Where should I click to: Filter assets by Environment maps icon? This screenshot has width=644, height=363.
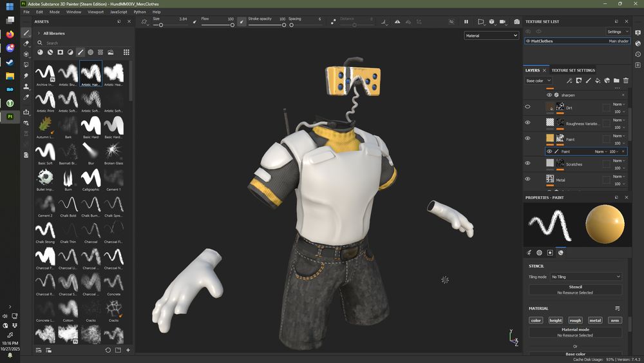(x=111, y=52)
